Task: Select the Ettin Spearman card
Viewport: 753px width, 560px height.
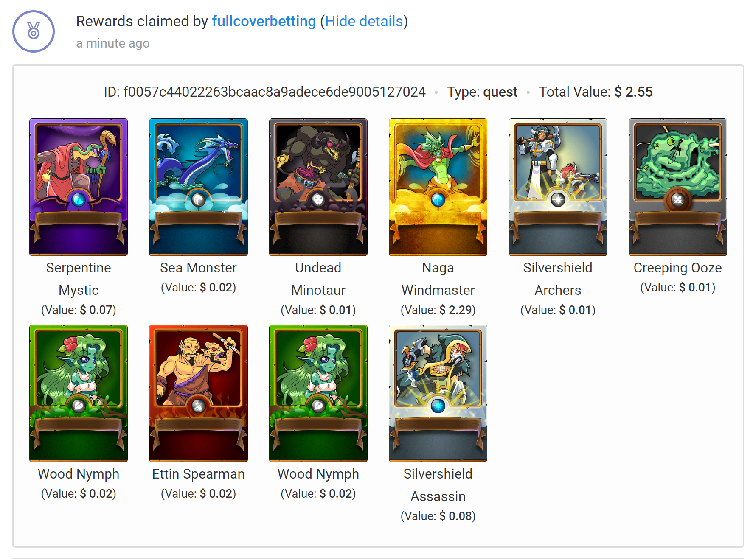Action: pos(198,393)
